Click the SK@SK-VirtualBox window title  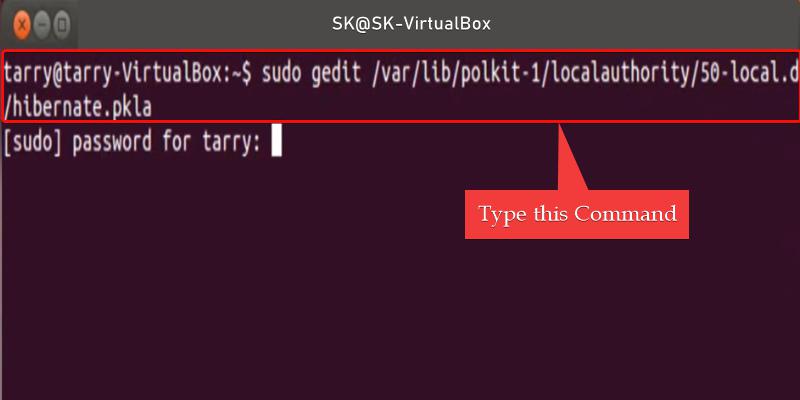412,22
